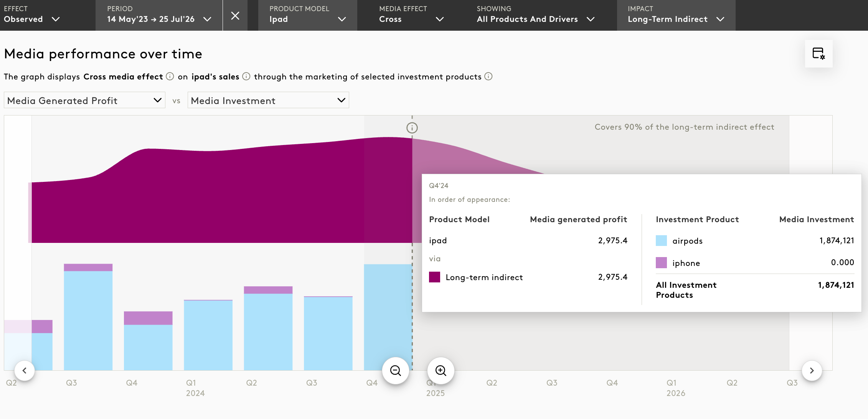The width and height of the screenshot is (868, 419).
Task: Open Impact Long-Term Indirect selector
Action: coord(676,15)
